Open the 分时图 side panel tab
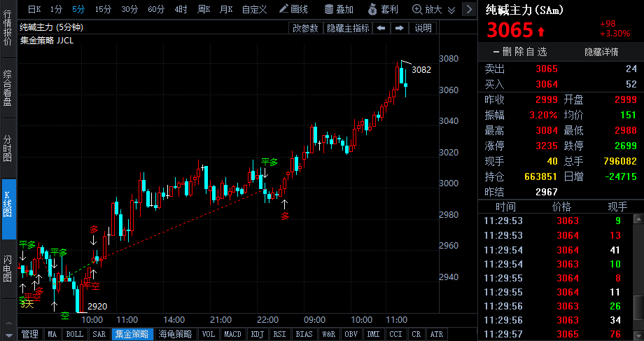Image resolution: width=644 pixels, height=341 pixels. (x=8, y=148)
